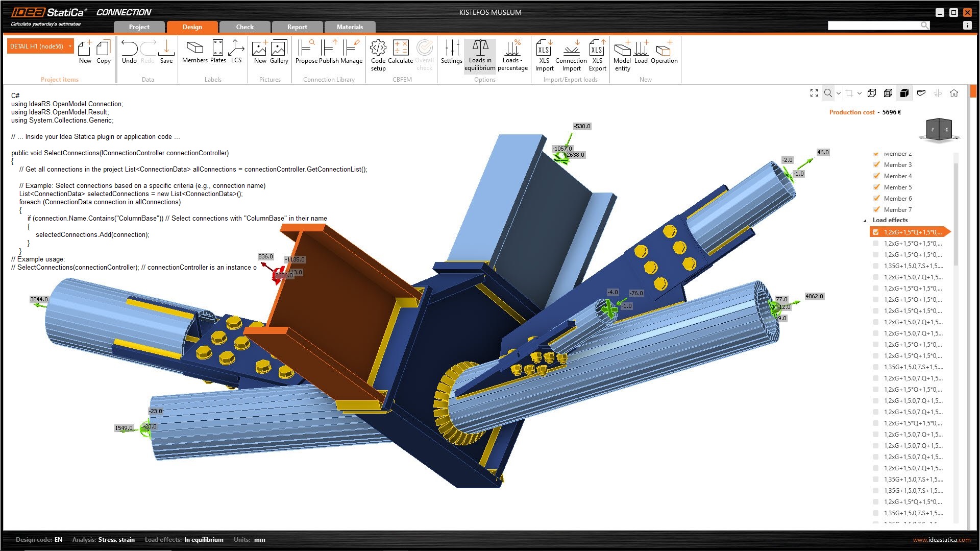Switch to the Check tab
Screen dimensions: 980x551
(x=244, y=27)
